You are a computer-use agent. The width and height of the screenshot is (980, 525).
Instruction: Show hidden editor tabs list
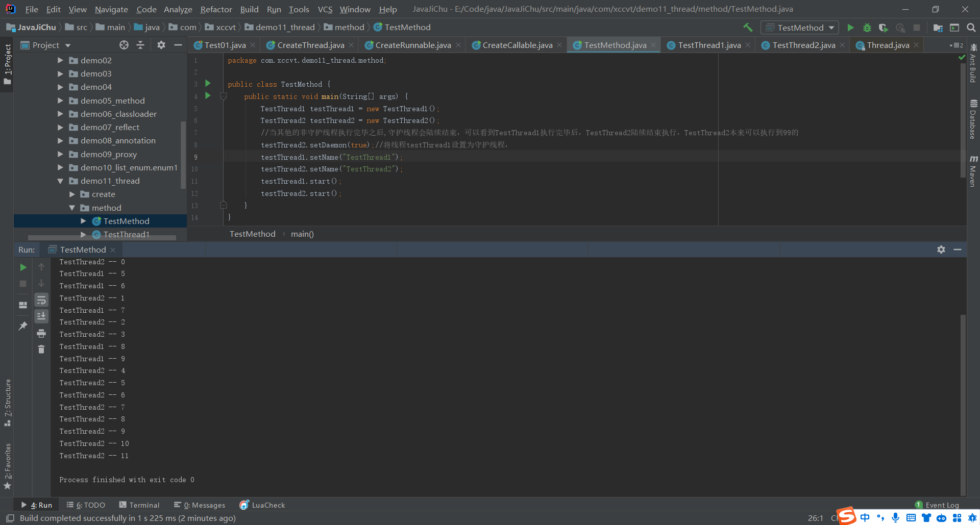tap(956, 45)
